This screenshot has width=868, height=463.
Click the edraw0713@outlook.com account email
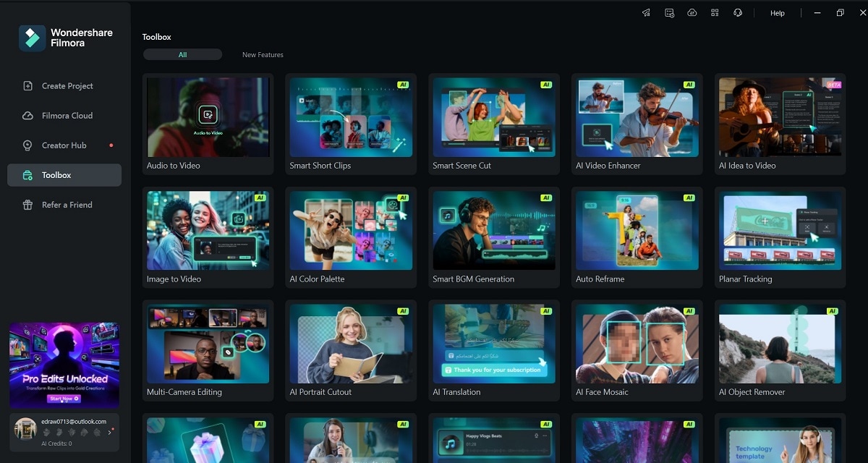pyautogui.click(x=73, y=422)
